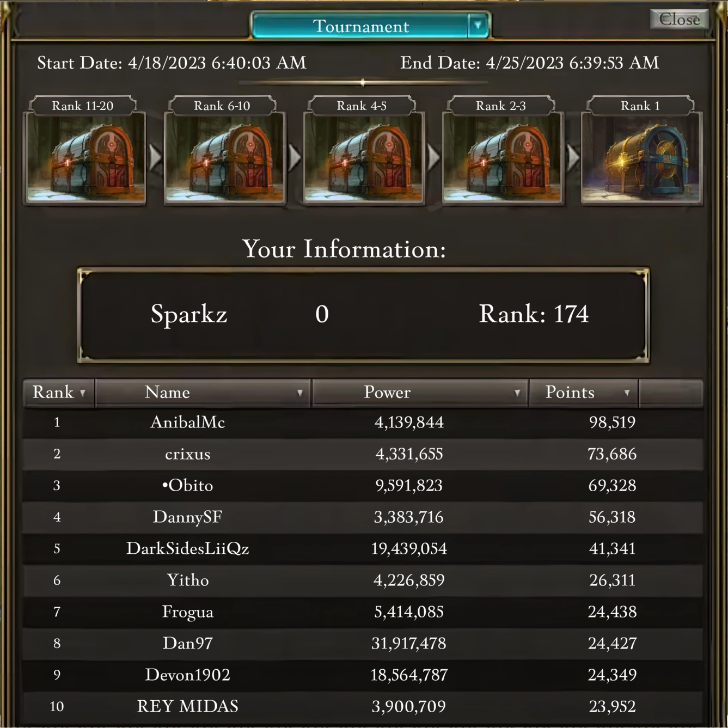Viewport: 728px width, 728px height.
Task: Sort leaderboard by Name column
Action: click(x=203, y=393)
